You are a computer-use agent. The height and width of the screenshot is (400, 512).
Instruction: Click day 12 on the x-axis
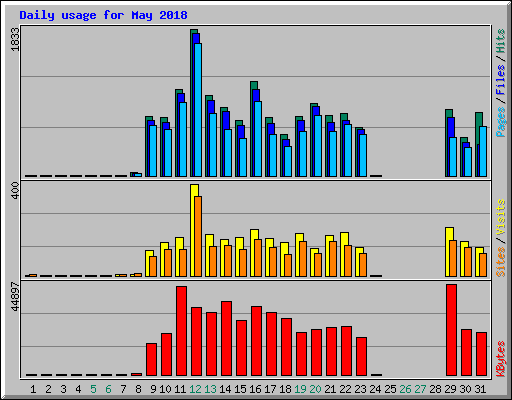[x=195, y=389]
